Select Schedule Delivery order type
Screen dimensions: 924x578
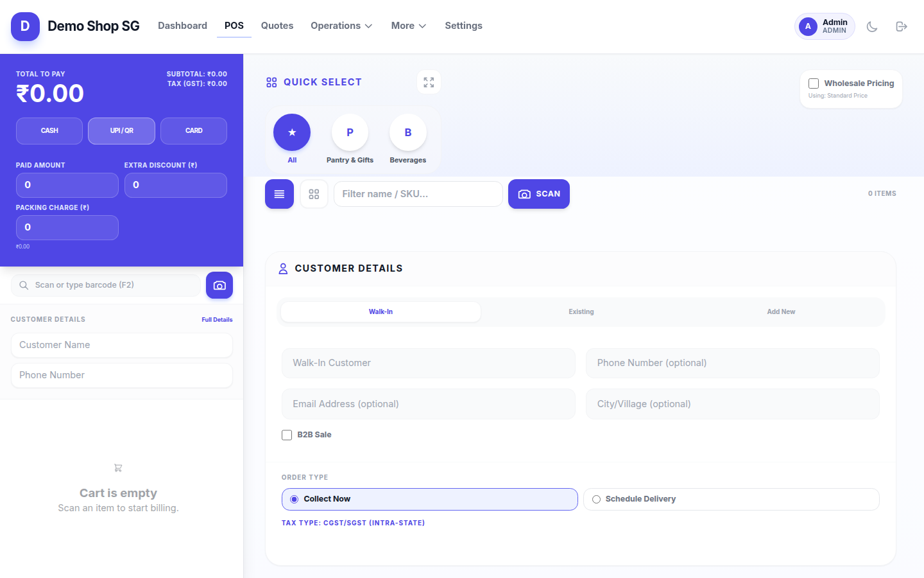click(732, 500)
